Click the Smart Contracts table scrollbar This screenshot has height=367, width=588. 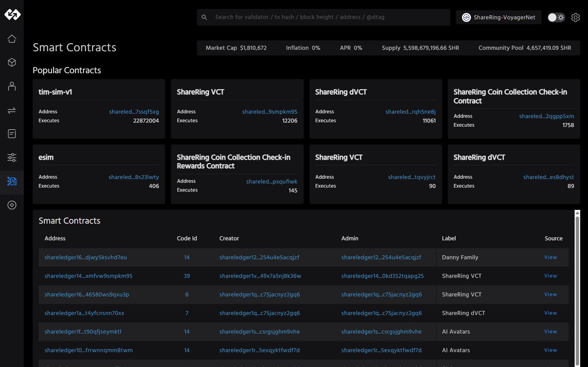(577, 290)
